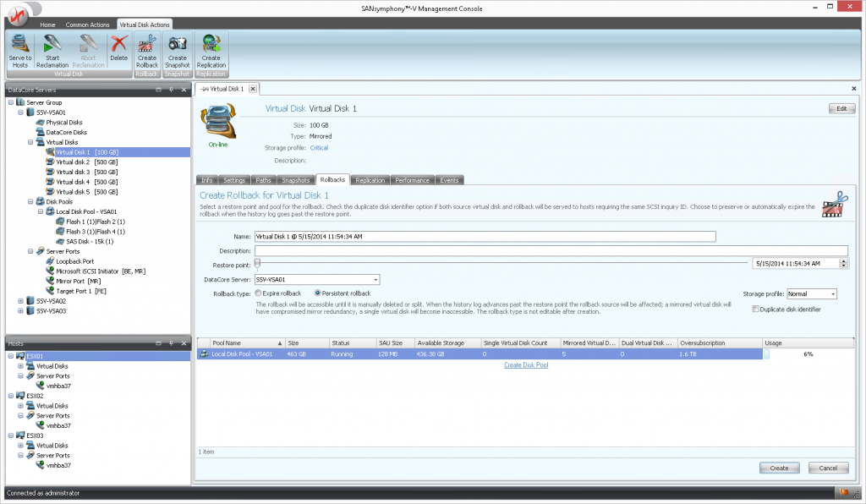This screenshot has width=866, height=504.
Task: Open the DataCore Server dropdown
Action: (375, 279)
